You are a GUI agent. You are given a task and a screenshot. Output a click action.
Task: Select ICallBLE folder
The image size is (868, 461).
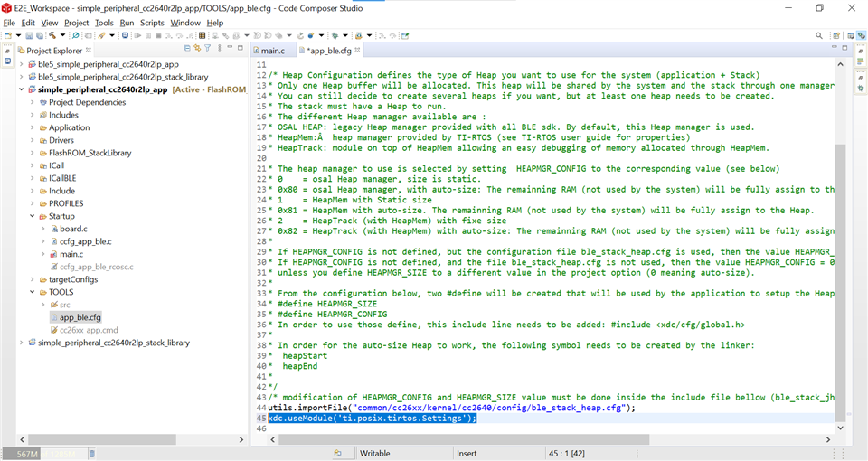pos(62,179)
